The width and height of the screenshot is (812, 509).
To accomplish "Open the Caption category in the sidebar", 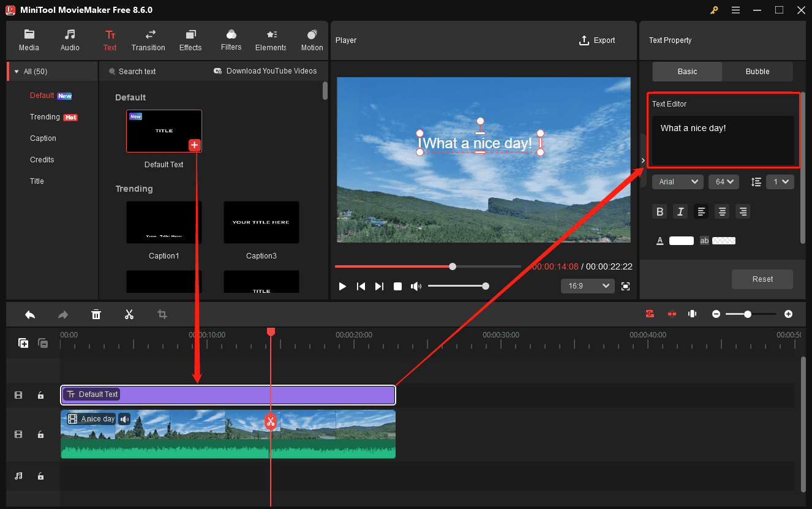I will 43,138.
